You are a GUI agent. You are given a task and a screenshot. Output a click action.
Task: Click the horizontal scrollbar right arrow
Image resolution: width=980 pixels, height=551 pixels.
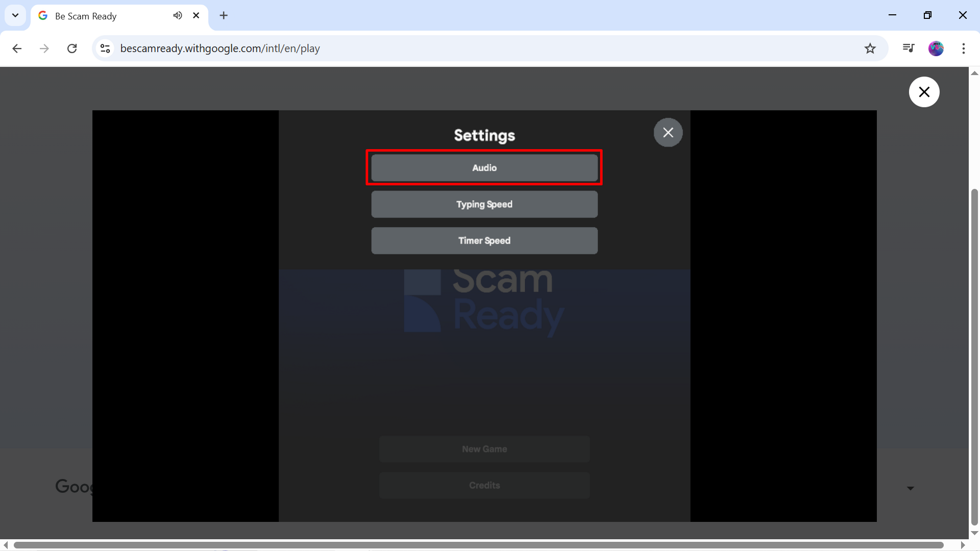coord(963,545)
